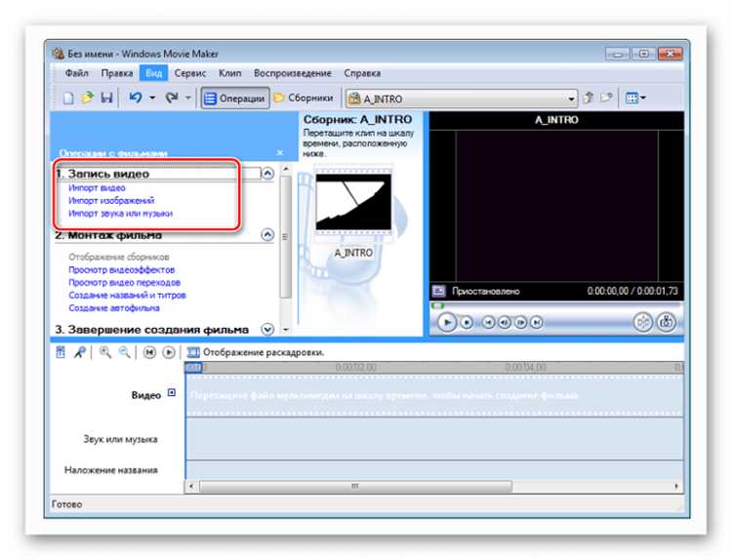Open the undo history dropdown arrow
Viewport: 732px width, 560px height.
[x=152, y=98]
